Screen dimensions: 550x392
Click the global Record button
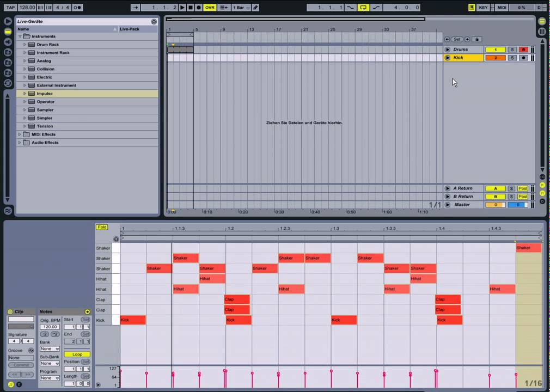(x=199, y=8)
